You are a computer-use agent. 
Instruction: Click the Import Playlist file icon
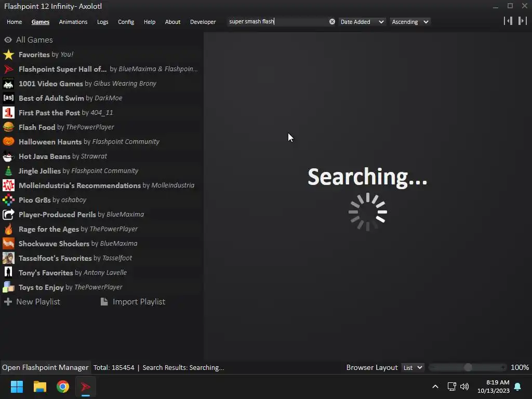(x=104, y=302)
